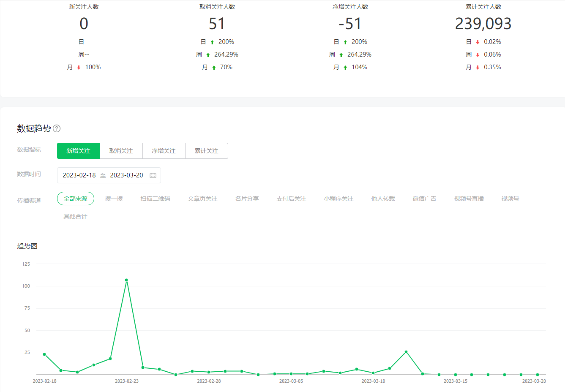The image size is (565, 392).
Task: Select the 视频号直播 channel filter
Action: coord(469,199)
